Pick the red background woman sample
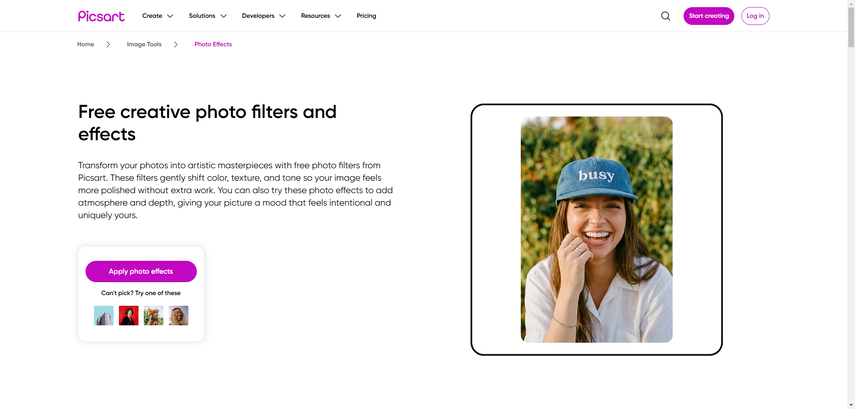Viewport: 855px width, 409px height. click(x=129, y=315)
